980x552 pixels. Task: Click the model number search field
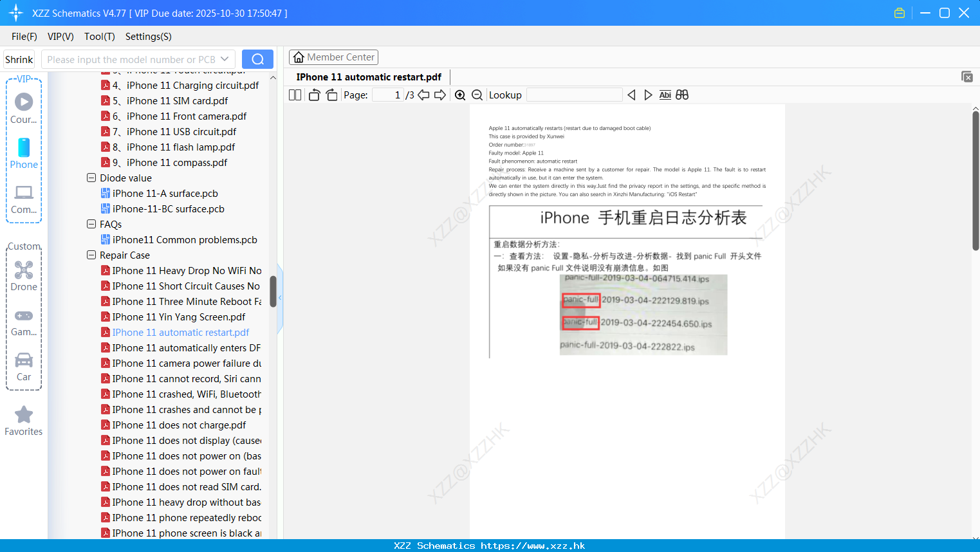click(x=131, y=59)
